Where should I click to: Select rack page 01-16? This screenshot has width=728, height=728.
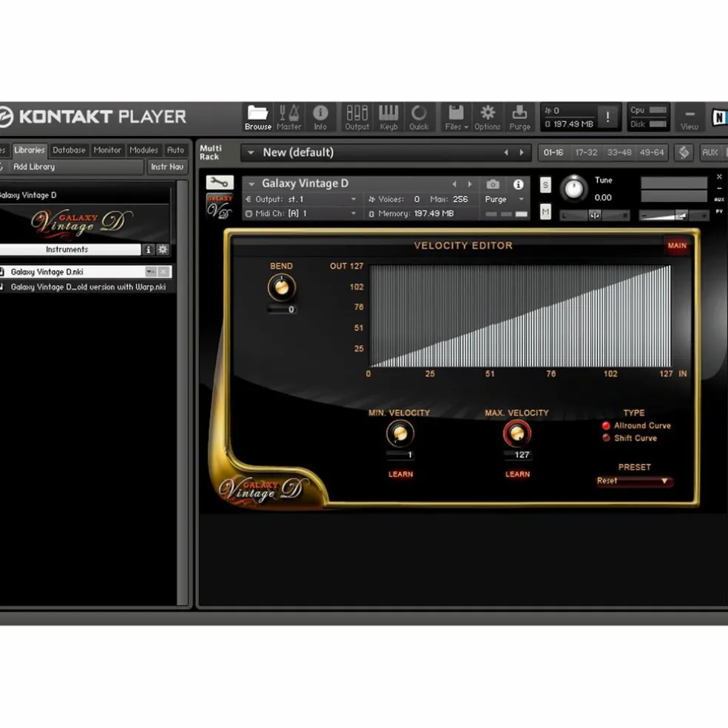click(x=553, y=152)
